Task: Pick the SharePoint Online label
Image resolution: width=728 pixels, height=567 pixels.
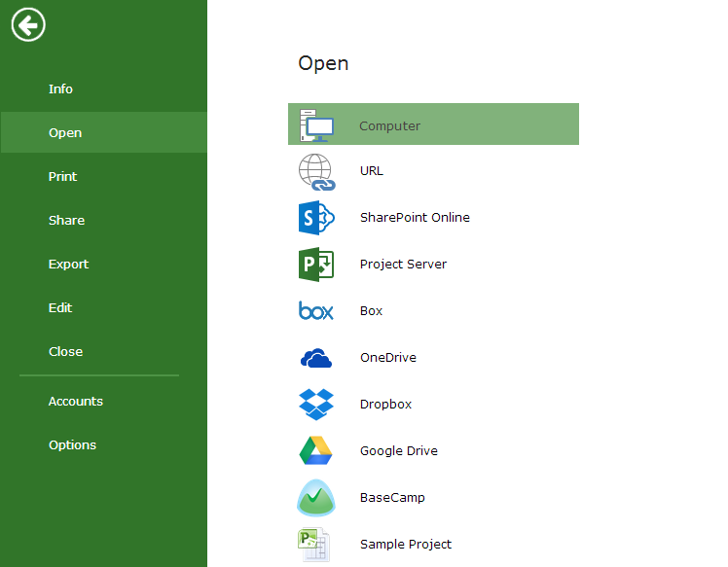Action: click(x=415, y=217)
